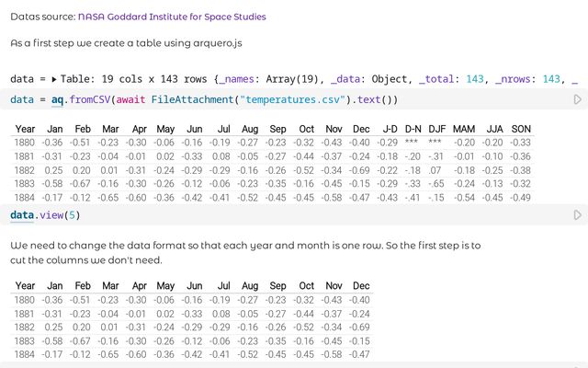Viewport: 588px width, 368px height.
Task: Click the J-D column header
Action: tap(388, 130)
